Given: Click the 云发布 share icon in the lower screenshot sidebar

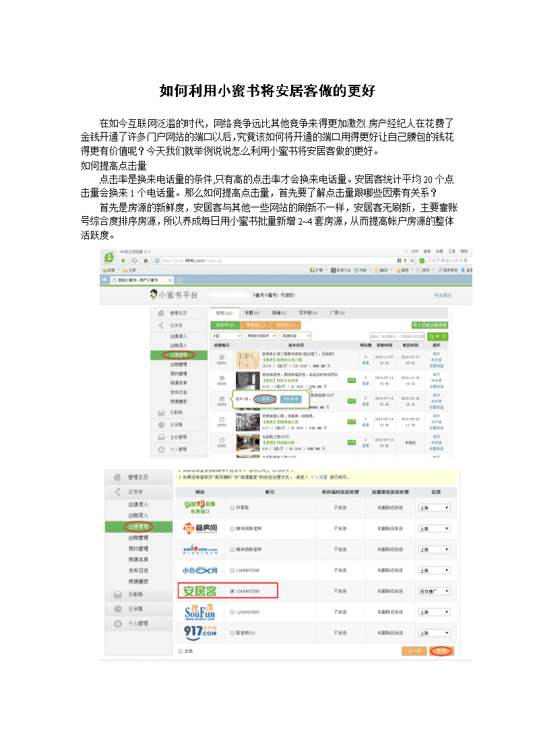Looking at the screenshot, I should (x=117, y=492).
